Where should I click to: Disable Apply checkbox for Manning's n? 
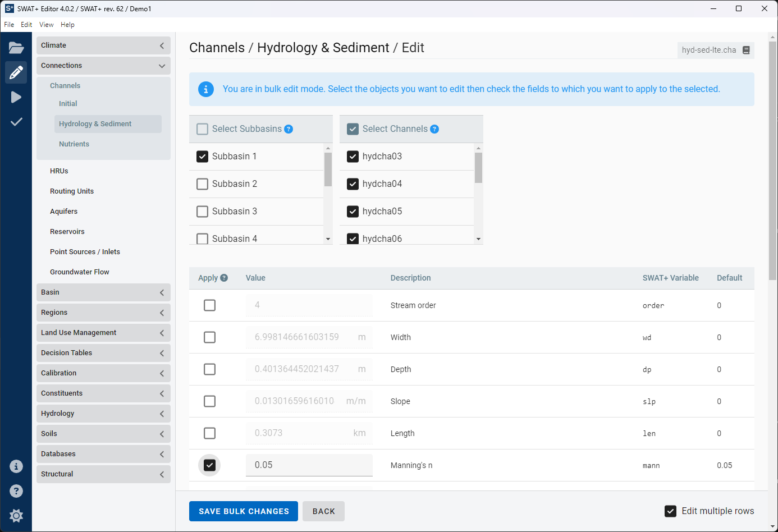click(210, 465)
